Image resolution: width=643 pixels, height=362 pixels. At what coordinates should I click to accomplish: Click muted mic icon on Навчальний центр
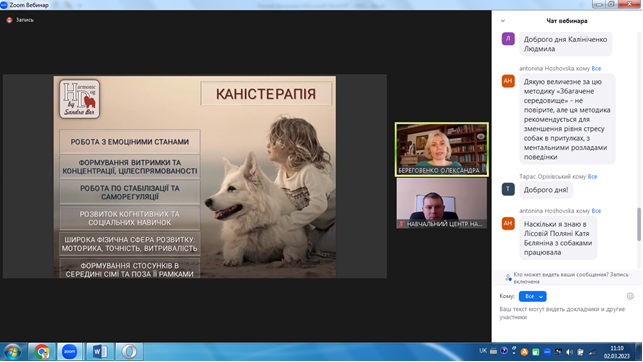[x=401, y=224]
